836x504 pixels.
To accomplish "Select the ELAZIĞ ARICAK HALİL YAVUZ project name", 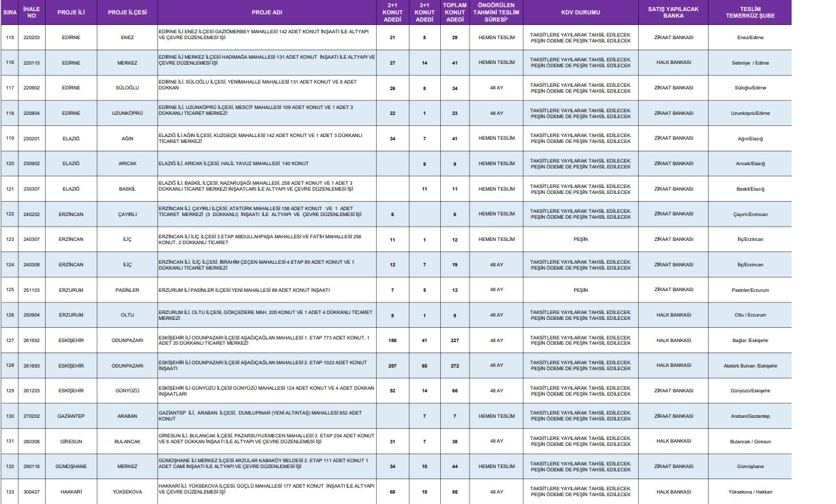I will coord(234,163).
